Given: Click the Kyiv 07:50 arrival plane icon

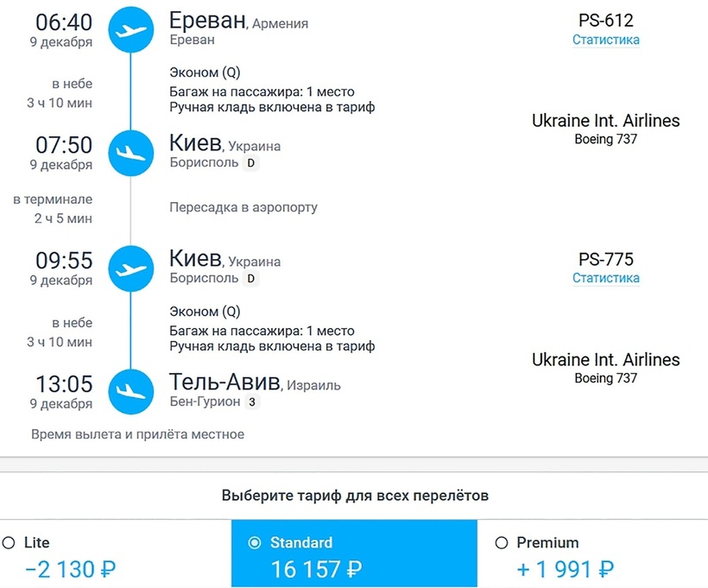Looking at the screenshot, I should coord(130,153).
